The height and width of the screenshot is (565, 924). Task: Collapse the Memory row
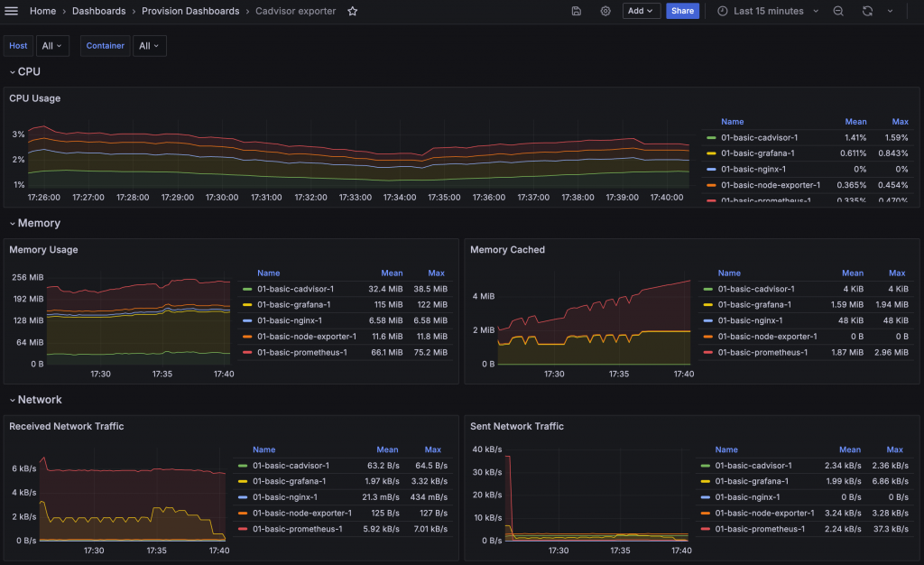pyautogui.click(x=35, y=223)
